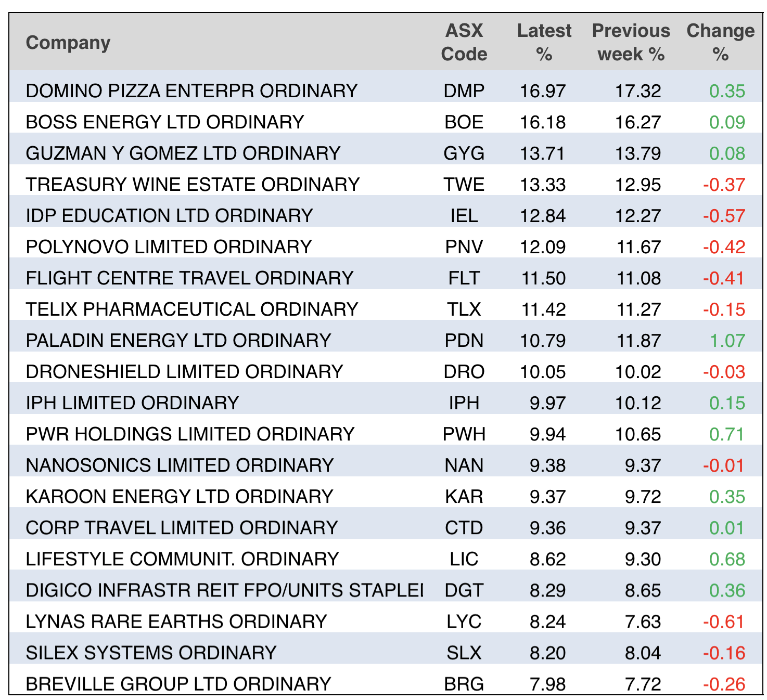Click the PNV ticker code

point(464,247)
